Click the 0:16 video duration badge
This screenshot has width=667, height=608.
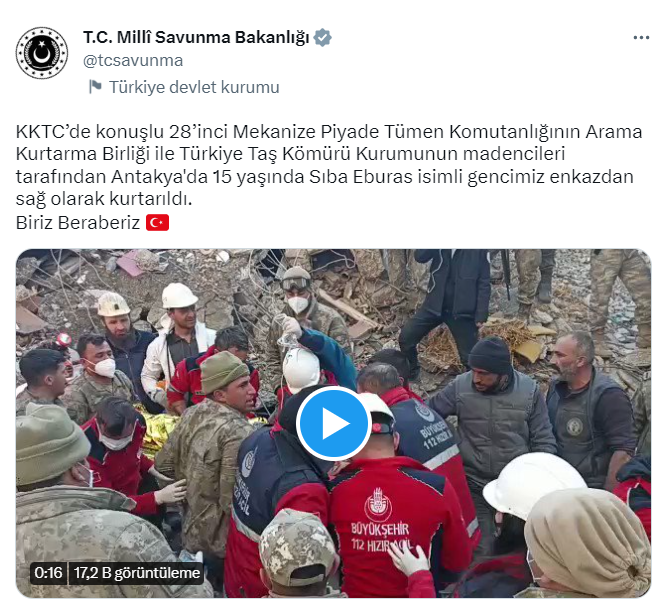point(48,573)
